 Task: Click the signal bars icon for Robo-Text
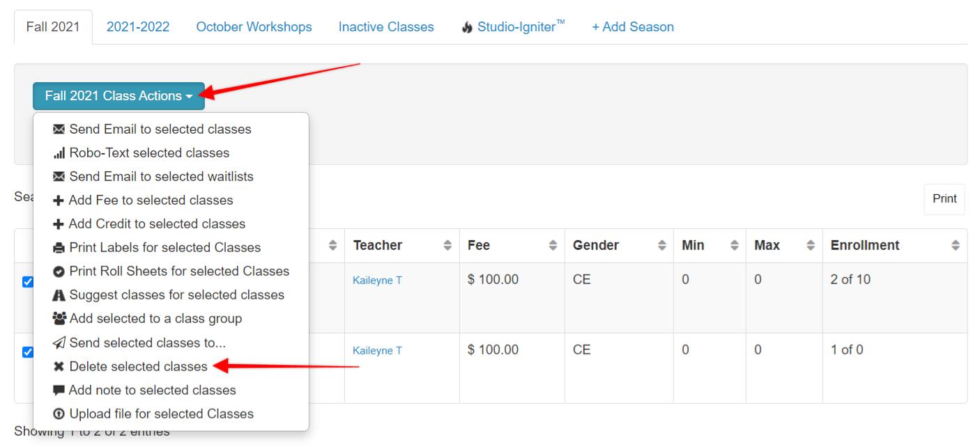59,153
